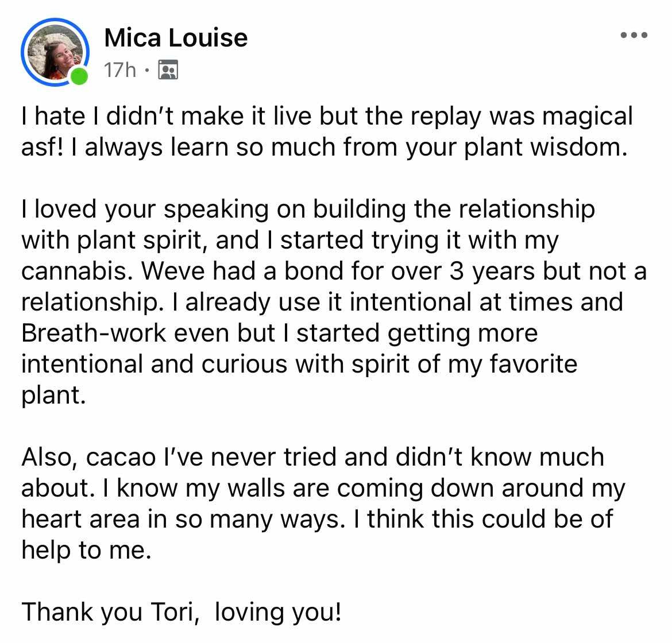Click the word "cacao" in the post
This screenshot has height=643, width=672.
point(121,457)
